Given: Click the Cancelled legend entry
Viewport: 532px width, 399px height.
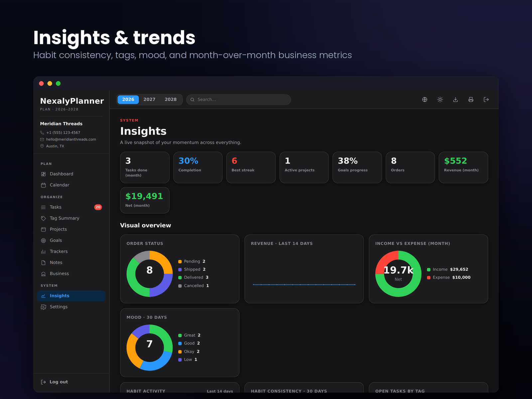Looking at the screenshot, I should (x=194, y=286).
